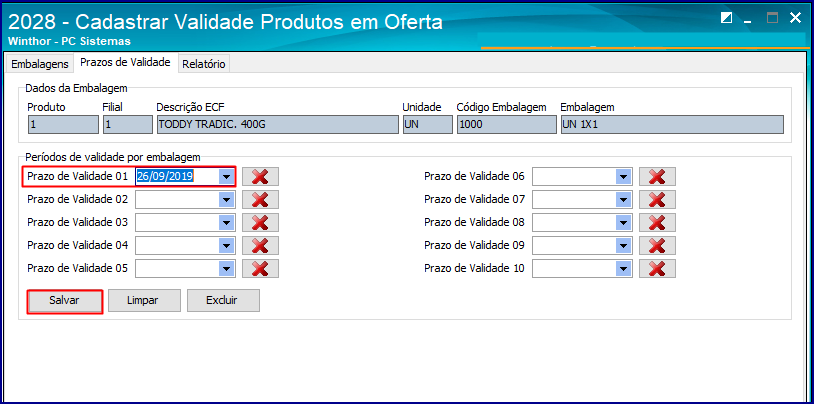
Task: Clear Prazo de Validade 09 with red X
Action: click(x=657, y=245)
